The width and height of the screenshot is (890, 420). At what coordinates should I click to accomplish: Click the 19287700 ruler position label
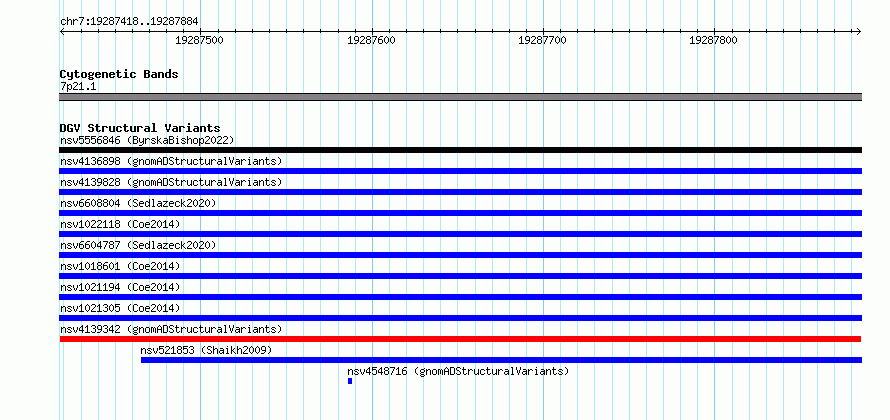pos(542,40)
